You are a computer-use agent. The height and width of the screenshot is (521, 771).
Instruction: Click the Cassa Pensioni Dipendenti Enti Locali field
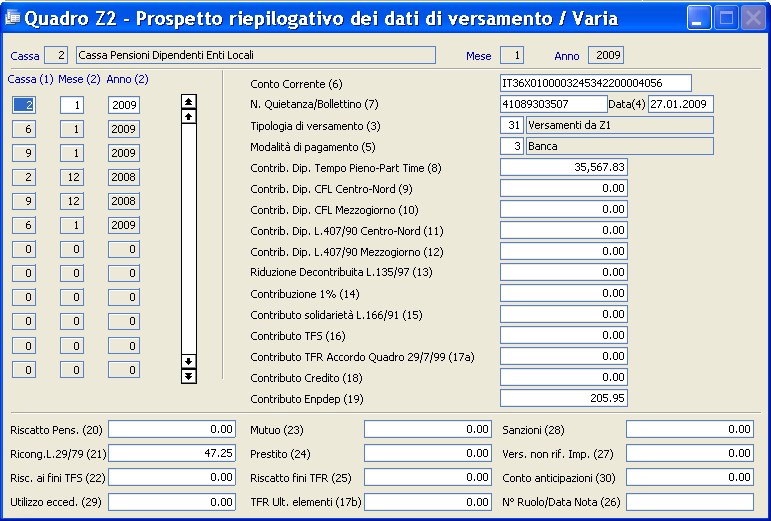[256, 55]
